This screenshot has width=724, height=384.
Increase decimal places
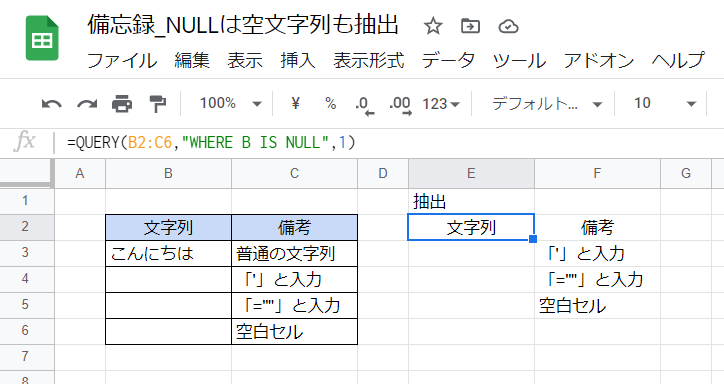click(400, 105)
